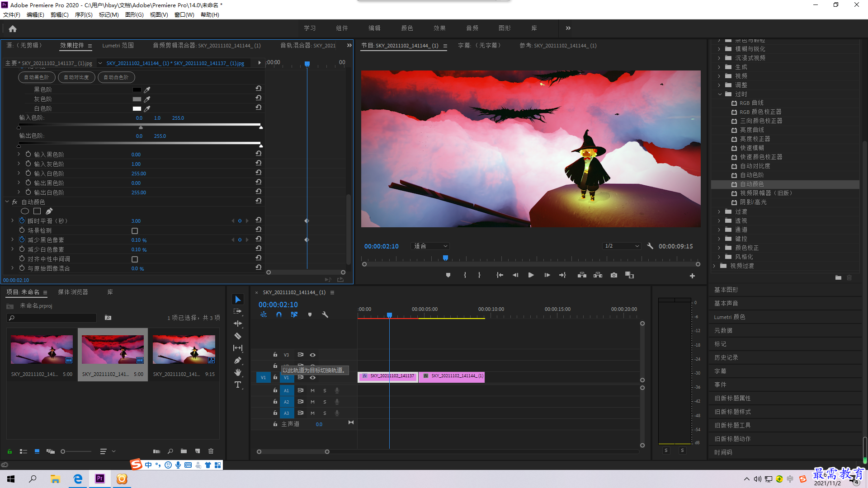Image resolution: width=868 pixels, height=488 pixels.
Task: Toggle the scene detection checkbox
Action: [x=135, y=231]
